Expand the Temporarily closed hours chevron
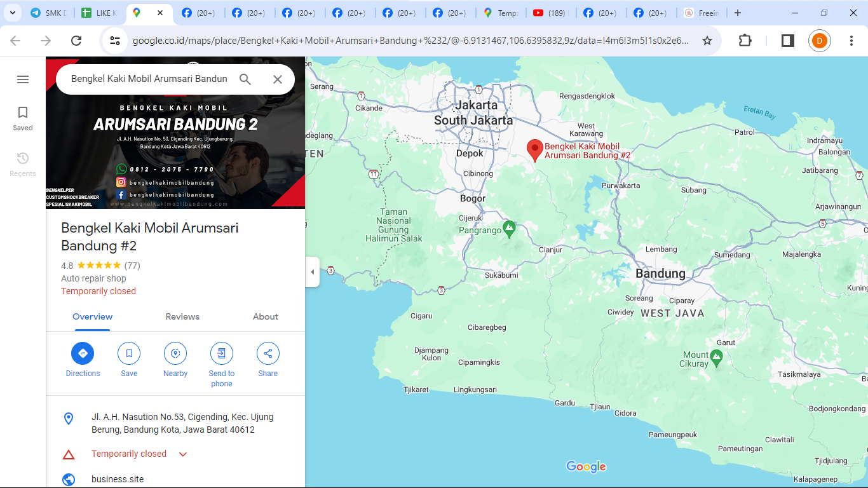The width and height of the screenshot is (868, 488). (x=183, y=454)
